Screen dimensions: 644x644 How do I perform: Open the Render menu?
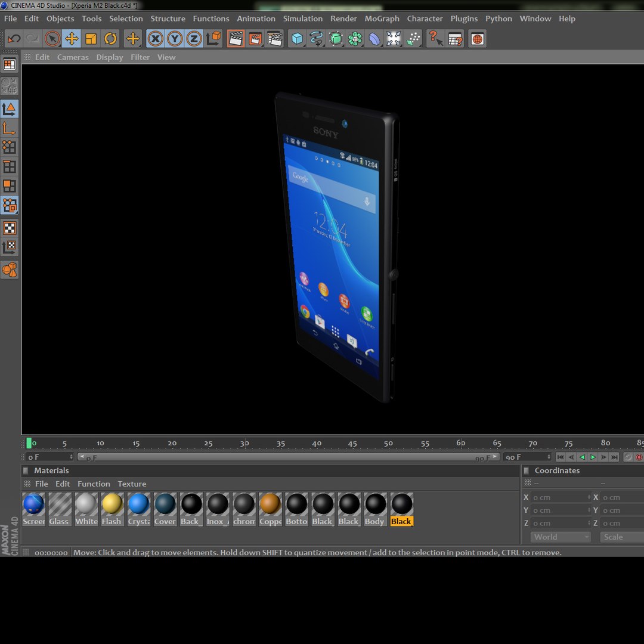click(x=343, y=18)
